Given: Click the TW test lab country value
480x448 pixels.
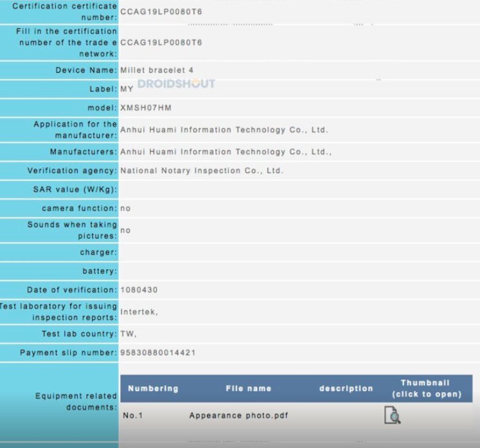Looking at the screenshot, I should click(x=128, y=334).
